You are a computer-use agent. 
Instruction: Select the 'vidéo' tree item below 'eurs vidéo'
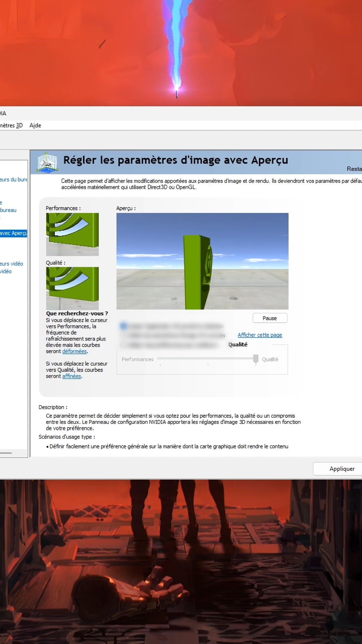[6, 271]
